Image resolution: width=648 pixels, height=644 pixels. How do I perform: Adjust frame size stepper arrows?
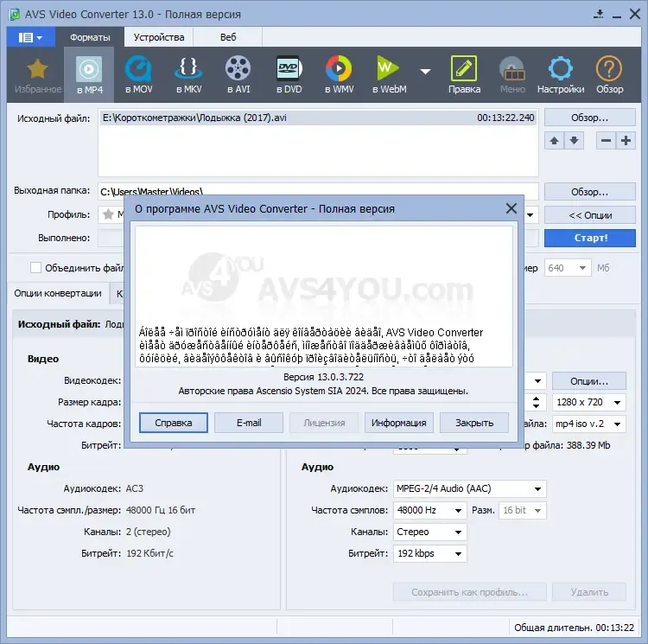point(536,402)
